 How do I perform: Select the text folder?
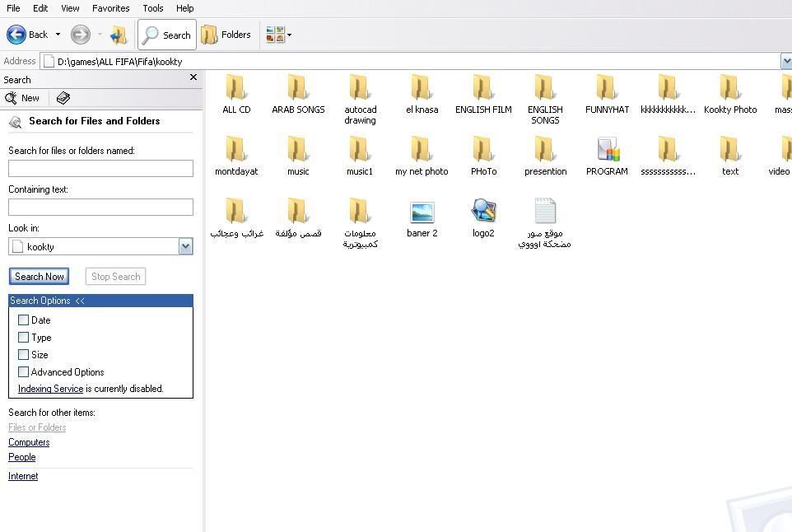(x=730, y=156)
